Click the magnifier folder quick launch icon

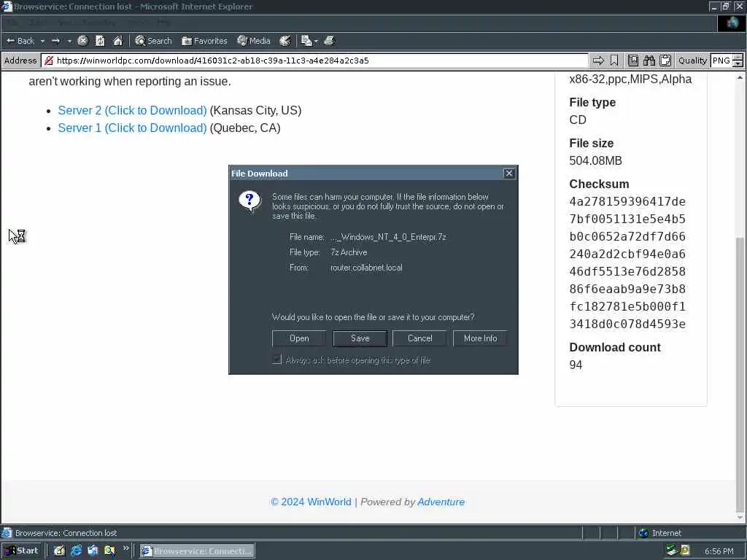click(x=109, y=551)
